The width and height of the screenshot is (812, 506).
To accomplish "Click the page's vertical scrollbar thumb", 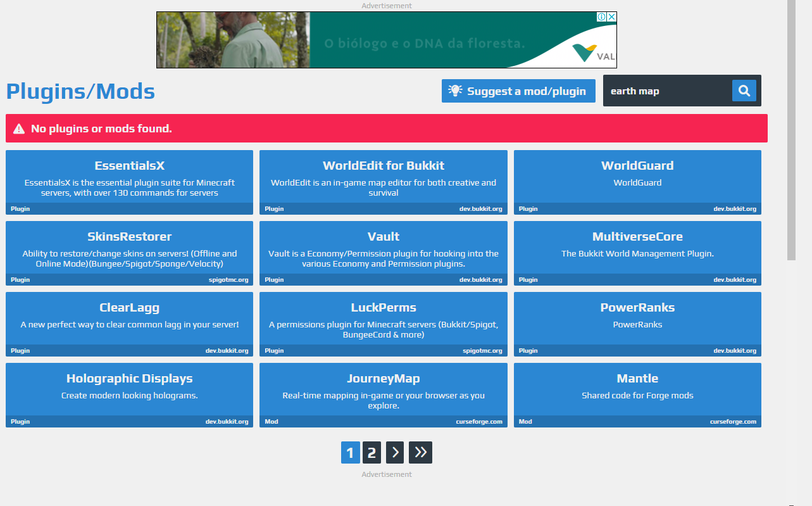I will [791, 130].
